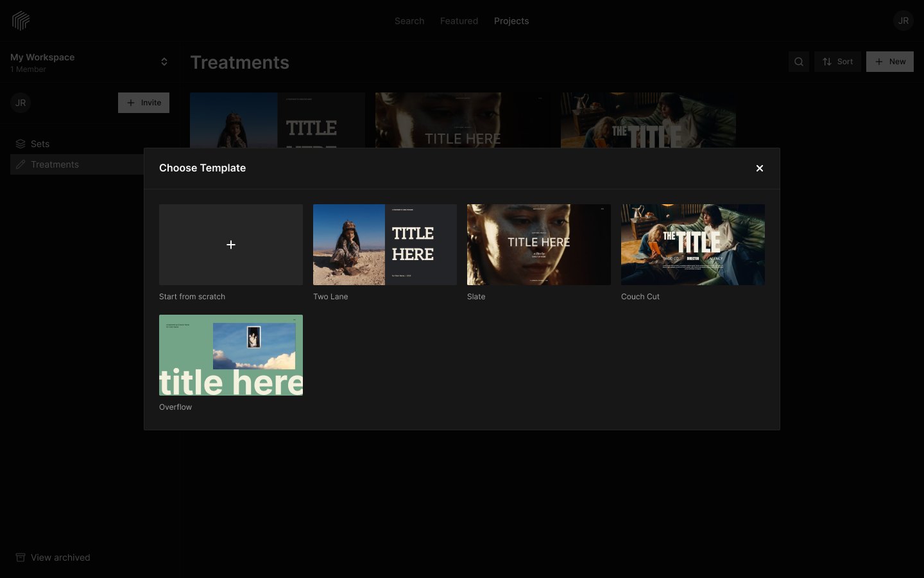The width and height of the screenshot is (924, 578).
Task: Open the JR profile avatar in the top bar
Action: coord(903,21)
